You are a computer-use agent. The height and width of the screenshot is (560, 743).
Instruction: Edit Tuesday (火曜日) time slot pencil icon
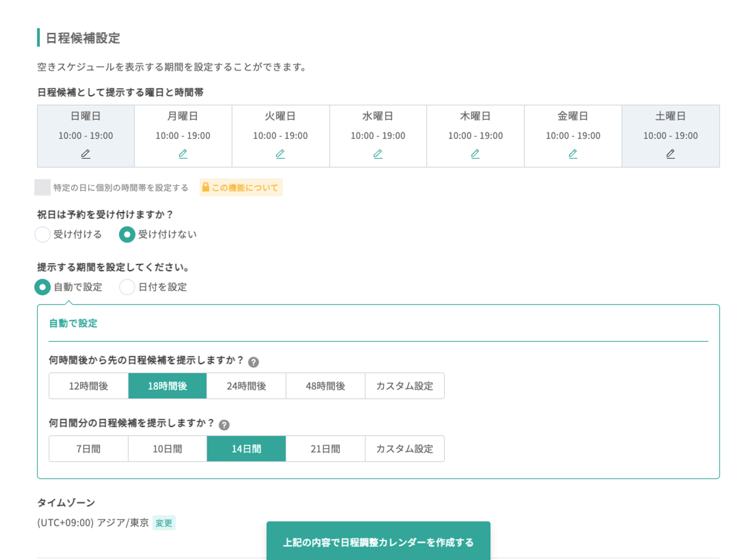pos(280,154)
